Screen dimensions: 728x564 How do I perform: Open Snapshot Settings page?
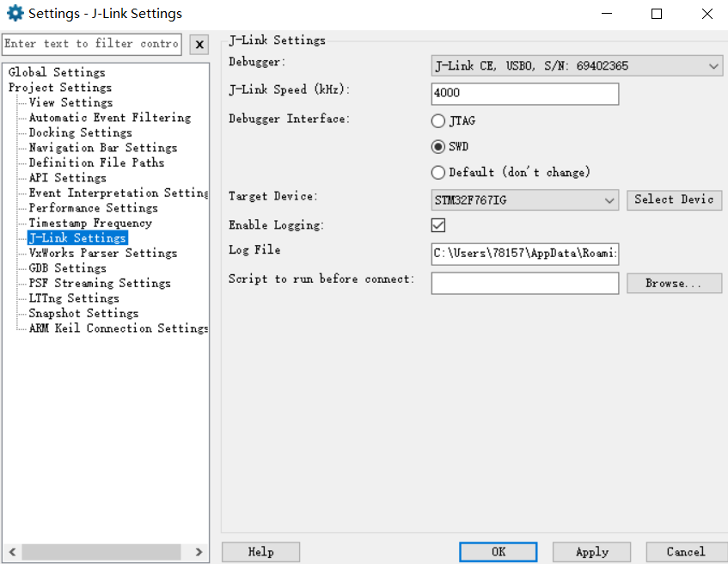[83, 313]
